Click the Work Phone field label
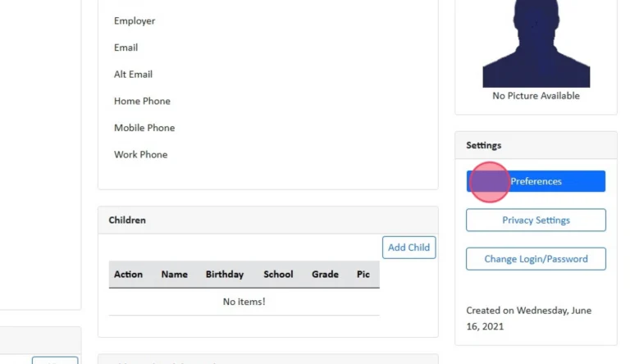630x364 pixels. pos(140,154)
